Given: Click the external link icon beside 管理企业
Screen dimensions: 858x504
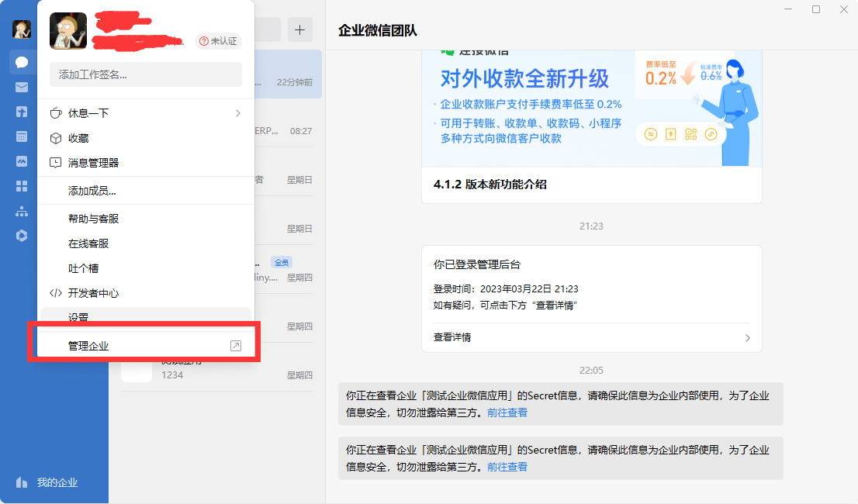Looking at the screenshot, I should [x=236, y=346].
